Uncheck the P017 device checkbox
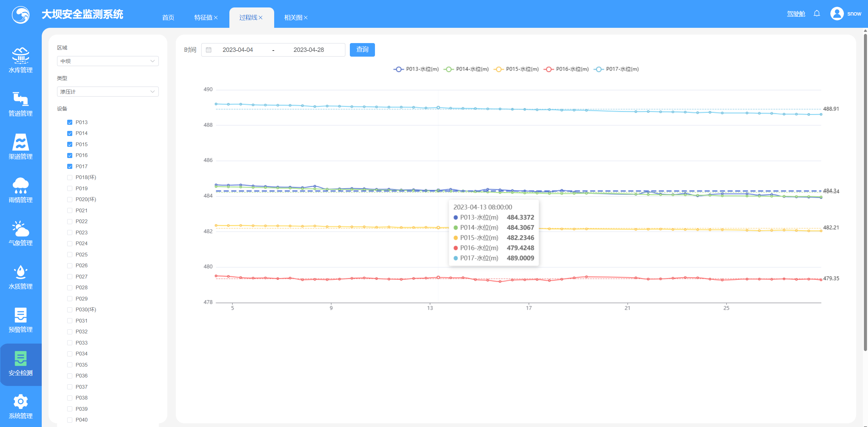 pyautogui.click(x=70, y=167)
